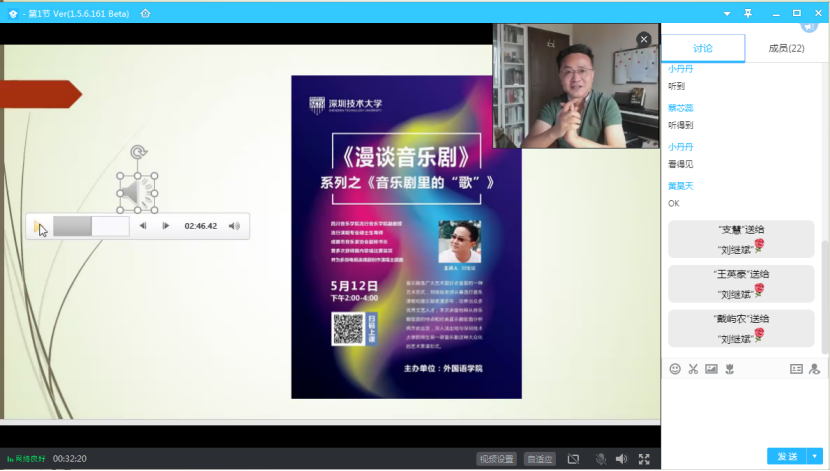Expand the send options dropdown arrow
830x471 pixels.
click(x=815, y=456)
